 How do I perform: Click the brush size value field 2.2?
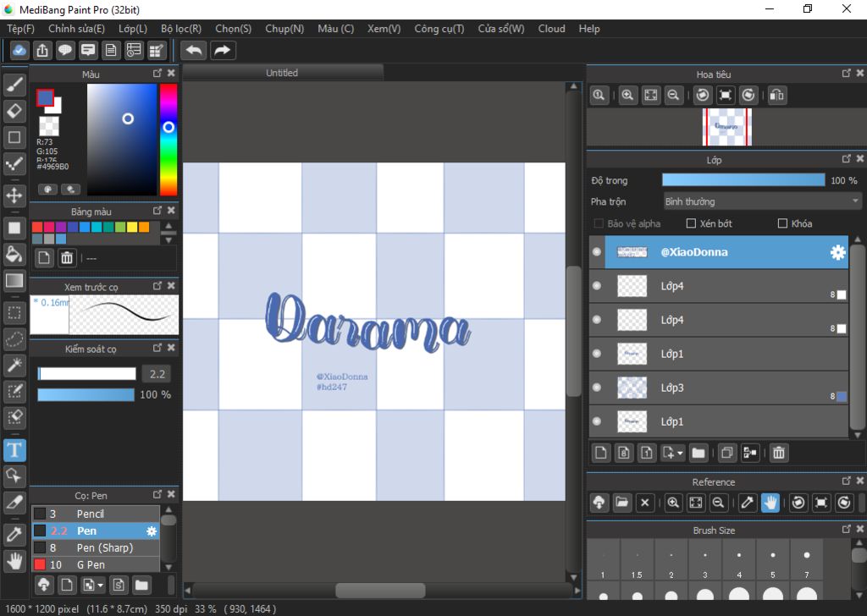pos(157,374)
